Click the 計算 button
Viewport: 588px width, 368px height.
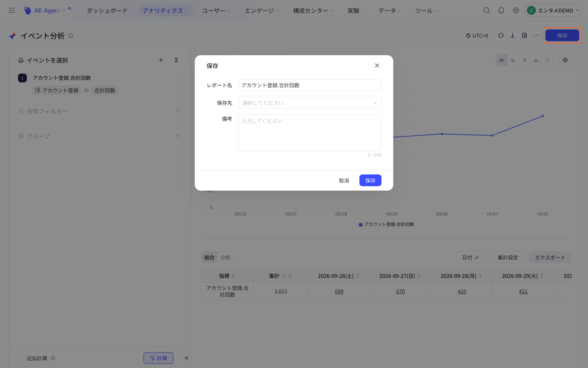pos(158,358)
